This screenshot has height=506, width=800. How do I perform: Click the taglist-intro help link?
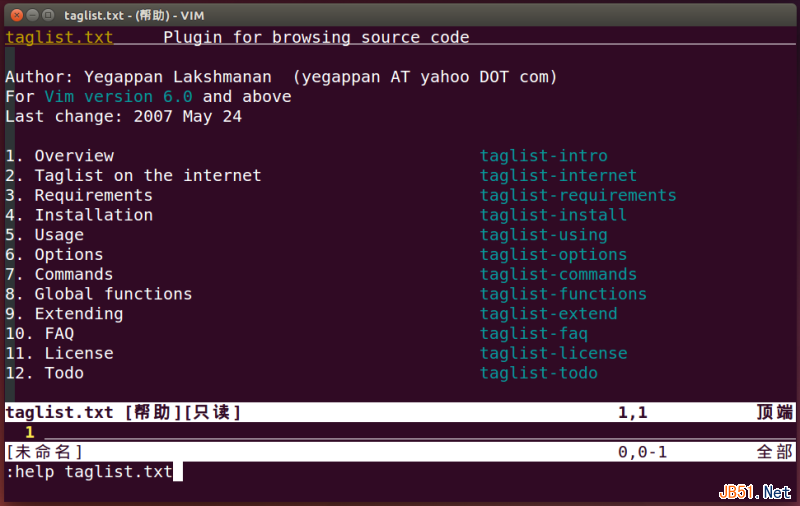(543, 156)
